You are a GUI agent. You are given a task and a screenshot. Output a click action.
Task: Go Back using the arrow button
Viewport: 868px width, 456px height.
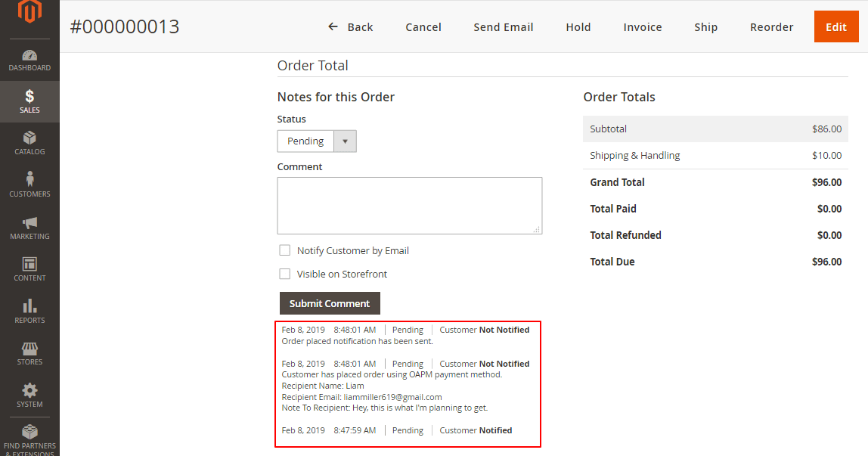click(351, 26)
